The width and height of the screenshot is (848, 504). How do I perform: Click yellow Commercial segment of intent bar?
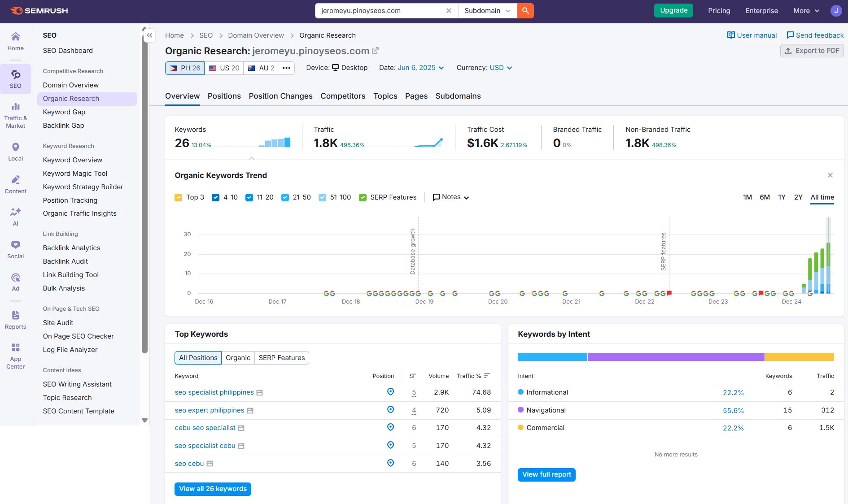tap(800, 357)
